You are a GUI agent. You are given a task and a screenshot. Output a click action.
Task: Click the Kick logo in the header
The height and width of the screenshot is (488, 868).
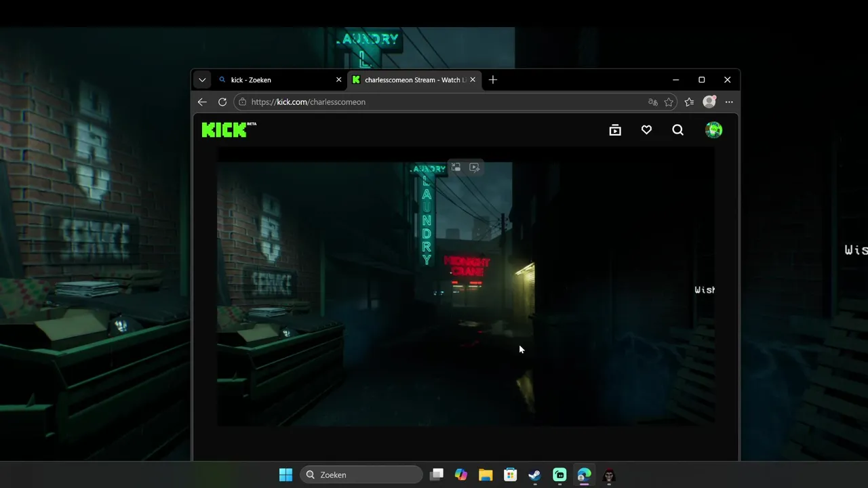[229, 129]
